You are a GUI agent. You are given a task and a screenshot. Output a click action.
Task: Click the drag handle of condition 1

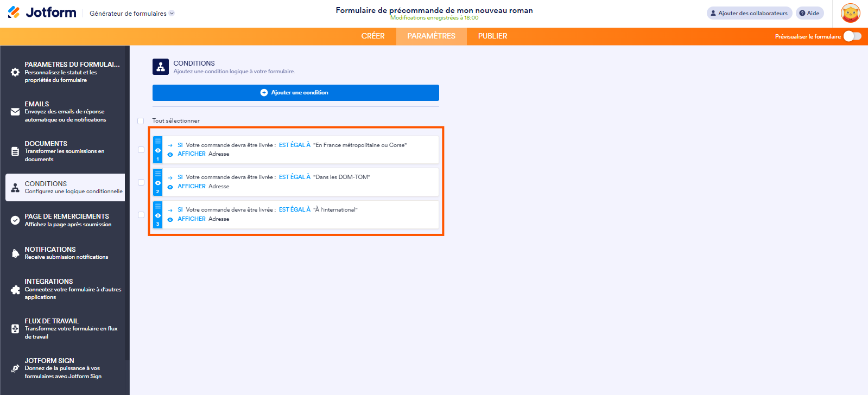click(x=158, y=141)
